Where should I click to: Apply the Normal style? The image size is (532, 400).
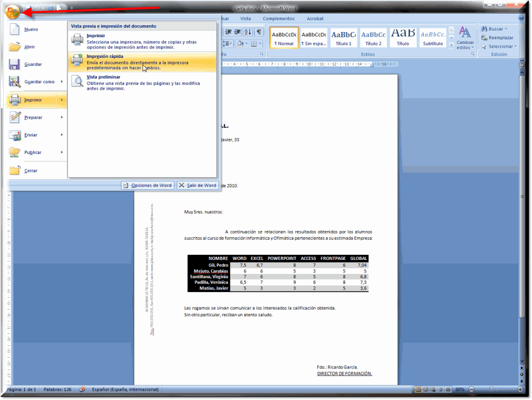[x=284, y=37]
